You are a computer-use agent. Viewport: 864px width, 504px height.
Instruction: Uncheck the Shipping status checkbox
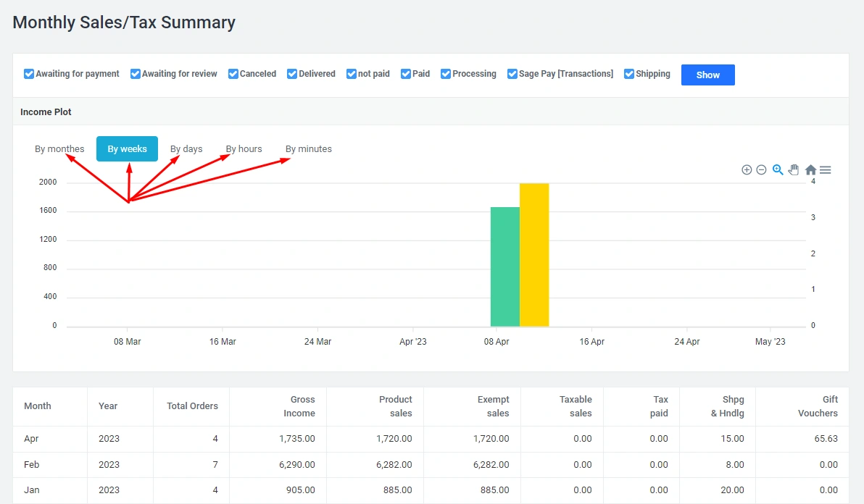(x=629, y=74)
